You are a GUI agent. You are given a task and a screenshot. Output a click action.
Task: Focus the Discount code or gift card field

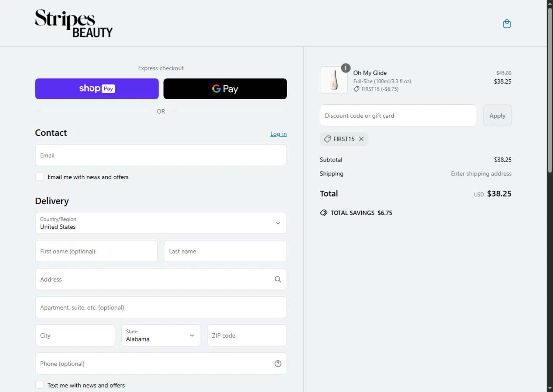[x=399, y=115]
